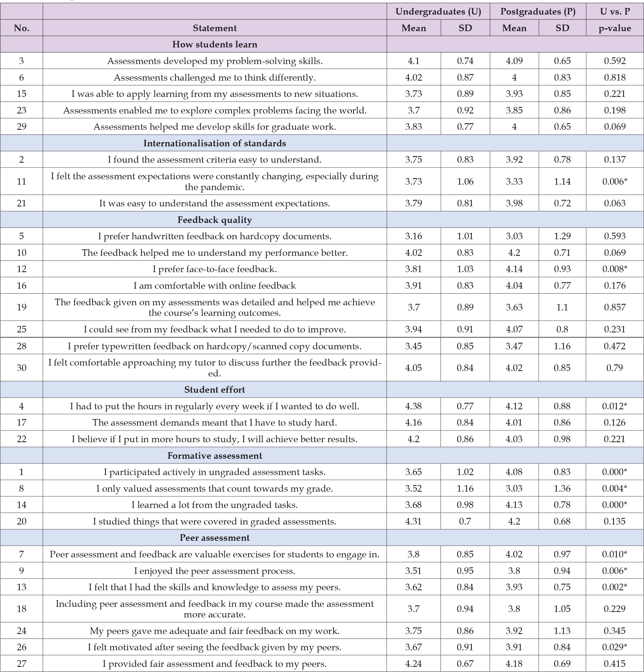
Task: Select the 0.008* p-value cell
Action: tap(615, 269)
